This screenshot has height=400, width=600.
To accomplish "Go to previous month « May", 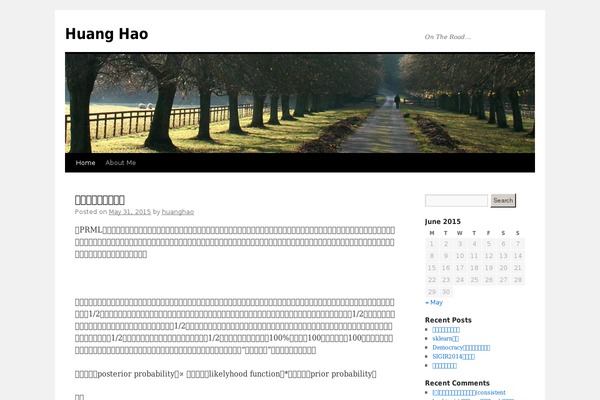I will pyautogui.click(x=434, y=302).
